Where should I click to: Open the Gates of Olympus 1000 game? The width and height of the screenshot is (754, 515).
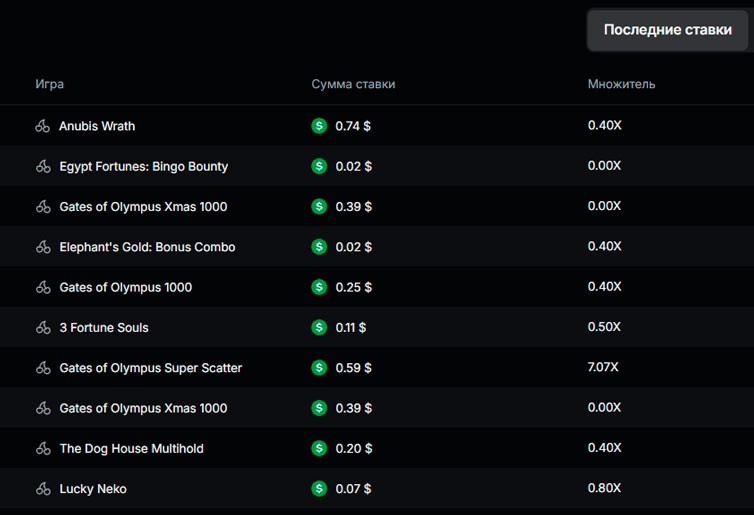click(x=125, y=288)
